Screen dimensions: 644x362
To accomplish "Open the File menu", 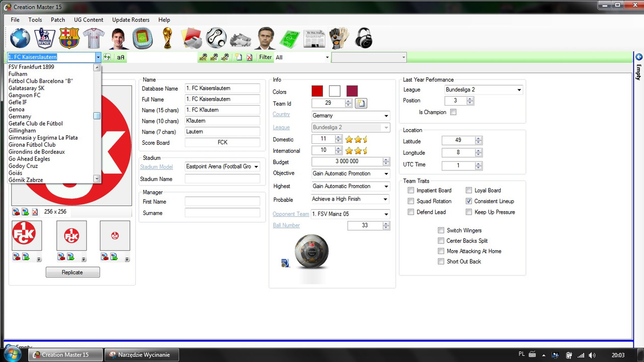I will tap(15, 20).
